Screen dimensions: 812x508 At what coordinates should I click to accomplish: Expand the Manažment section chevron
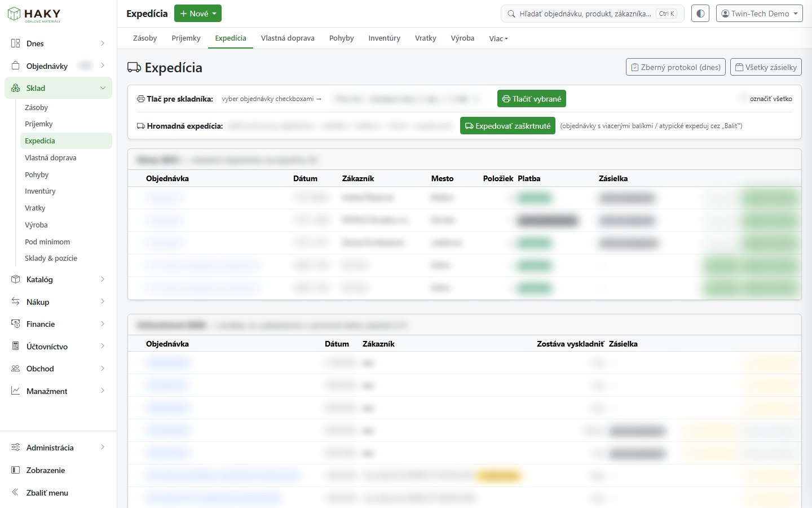click(103, 391)
